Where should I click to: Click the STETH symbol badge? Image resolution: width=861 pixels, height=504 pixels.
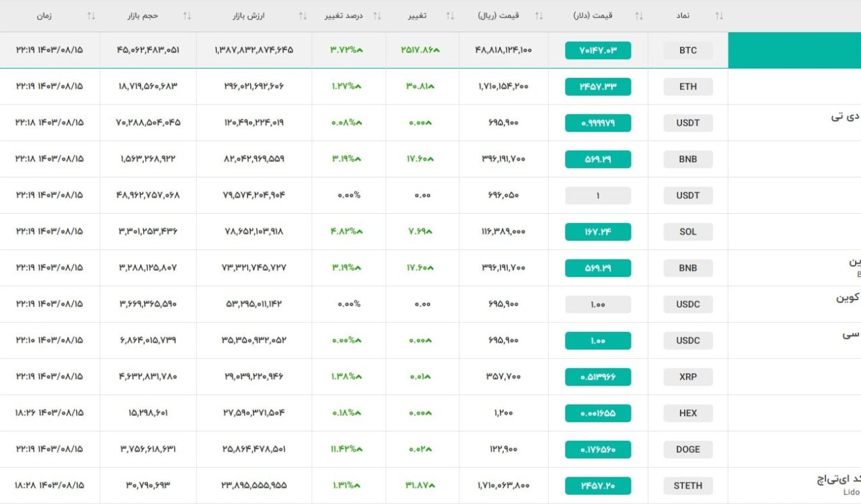coord(688,486)
